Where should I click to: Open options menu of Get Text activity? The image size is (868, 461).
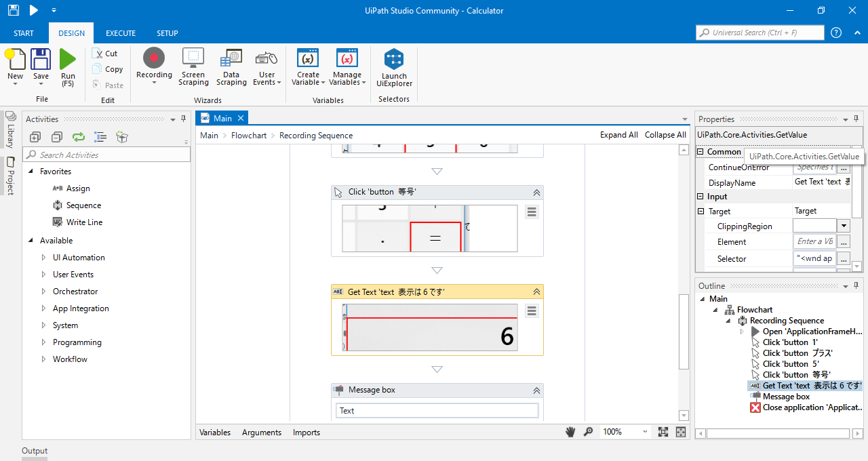532,310
